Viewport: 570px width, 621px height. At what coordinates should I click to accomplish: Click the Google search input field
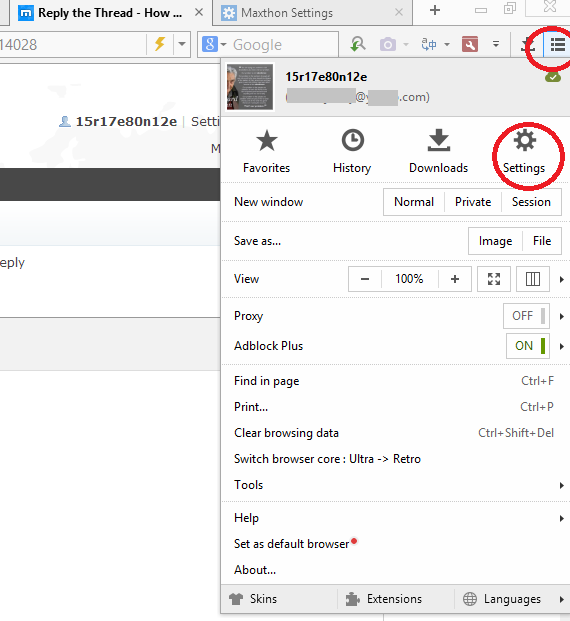tap(284, 44)
